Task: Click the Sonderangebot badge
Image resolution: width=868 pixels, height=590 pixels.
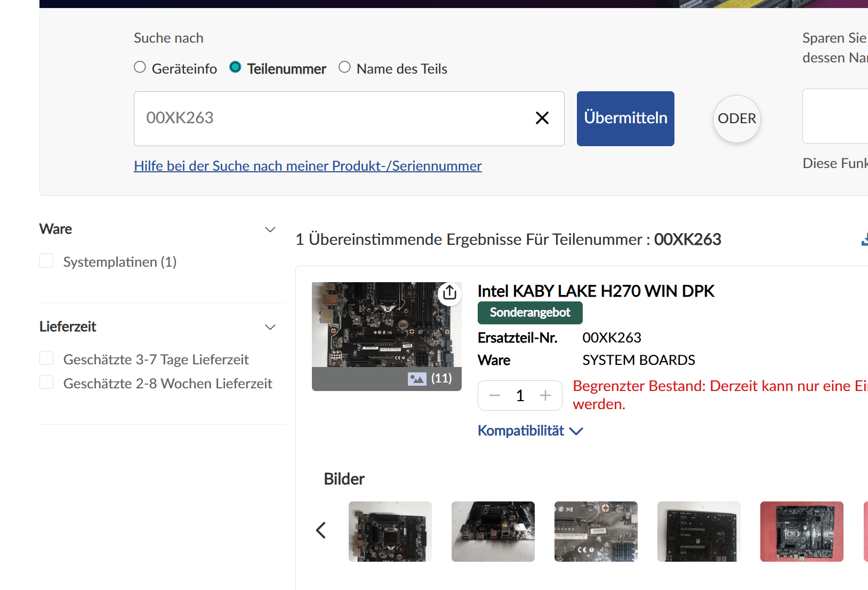Action: (x=530, y=313)
